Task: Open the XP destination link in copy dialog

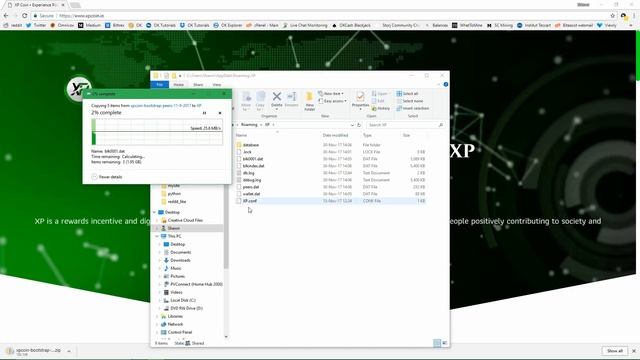Action: click(199, 106)
